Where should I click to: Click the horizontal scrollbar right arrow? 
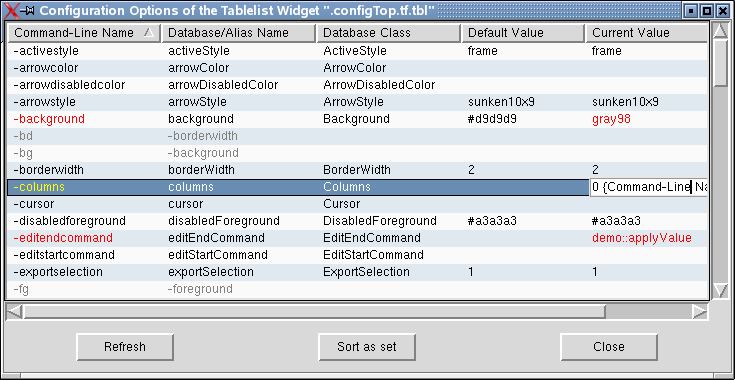pyautogui.click(x=700, y=311)
